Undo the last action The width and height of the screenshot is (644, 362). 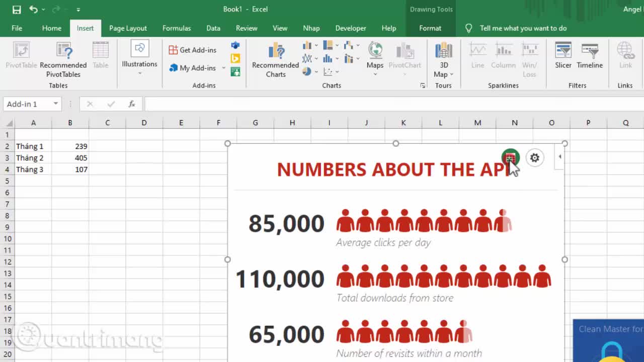33,9
